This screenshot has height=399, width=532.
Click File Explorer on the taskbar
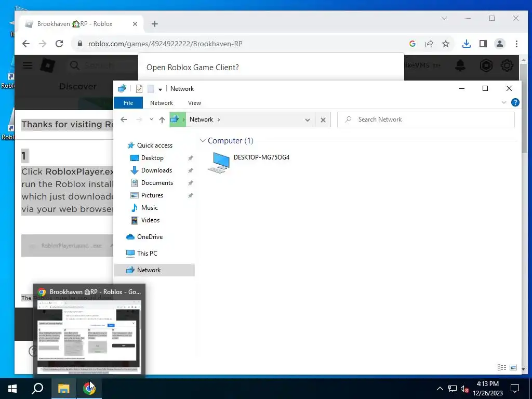coord(63,389)
